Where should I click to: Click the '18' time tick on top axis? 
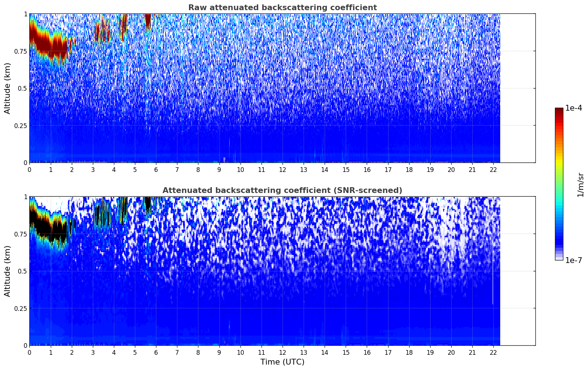tap(409, 169)
